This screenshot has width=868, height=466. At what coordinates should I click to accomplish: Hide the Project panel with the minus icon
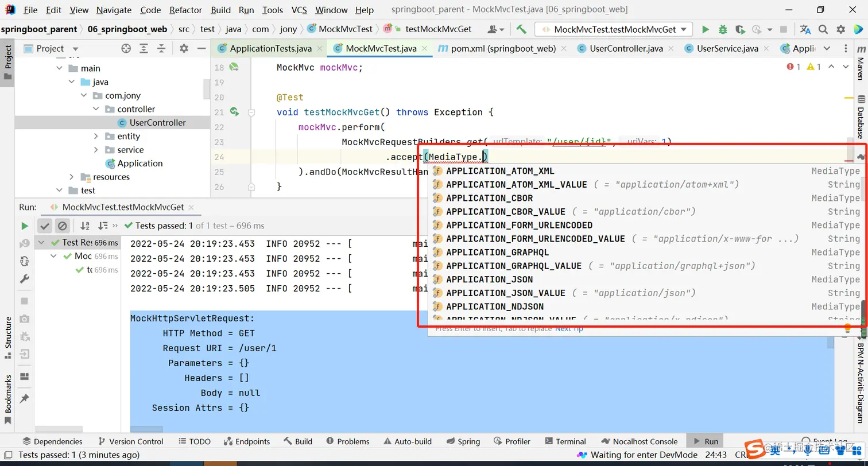[x=200, y=49]
